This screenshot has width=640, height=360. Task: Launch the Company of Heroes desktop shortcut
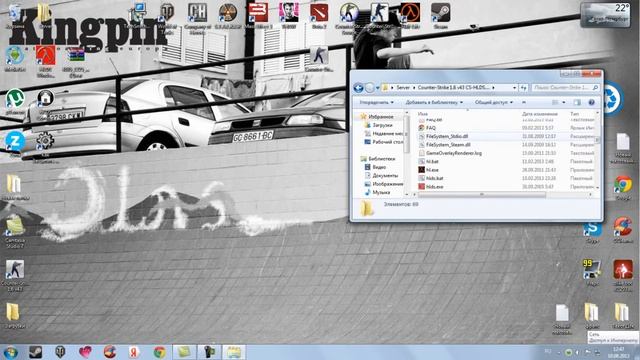tap(197, 18)
